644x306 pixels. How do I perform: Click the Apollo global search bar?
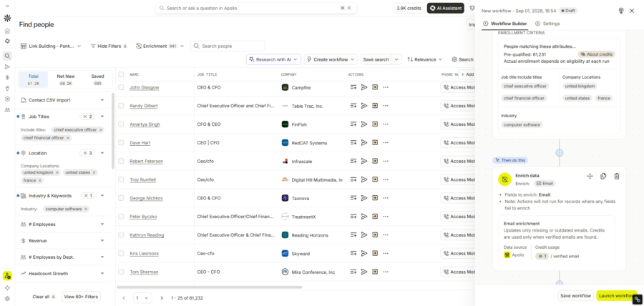click(256, 8)
